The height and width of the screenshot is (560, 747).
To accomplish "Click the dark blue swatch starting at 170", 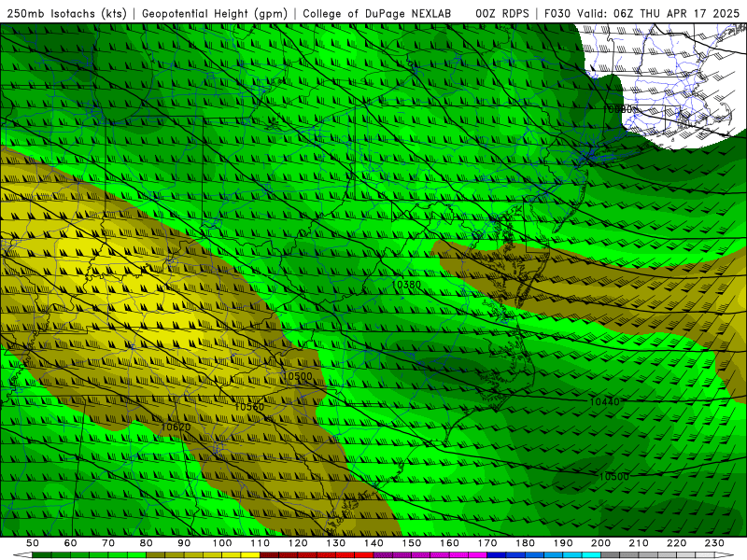I will (497, 555).
